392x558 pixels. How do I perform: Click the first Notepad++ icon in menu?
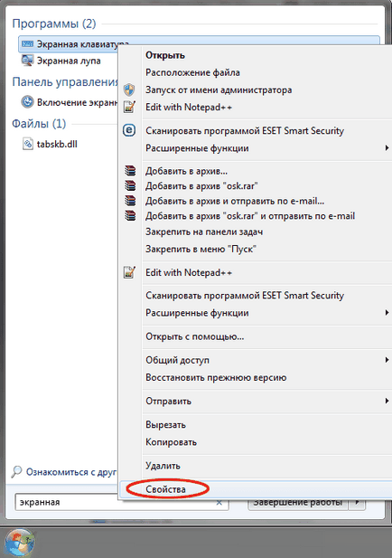[x=129, y=107]
